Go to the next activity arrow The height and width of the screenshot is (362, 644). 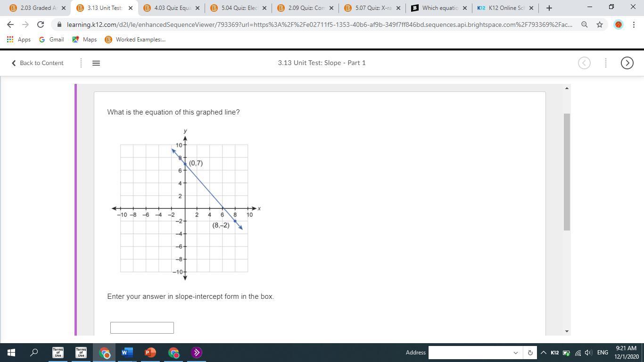coord(627,63)
